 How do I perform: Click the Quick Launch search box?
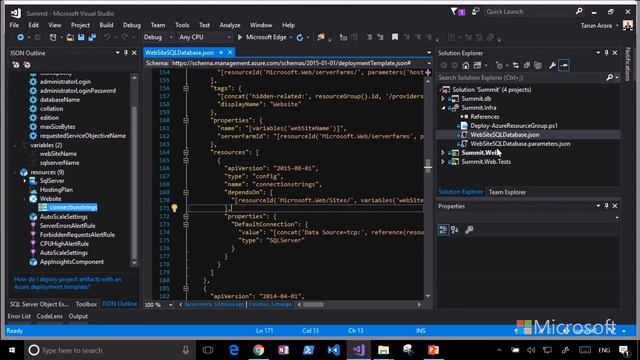(x=530, y=11)
